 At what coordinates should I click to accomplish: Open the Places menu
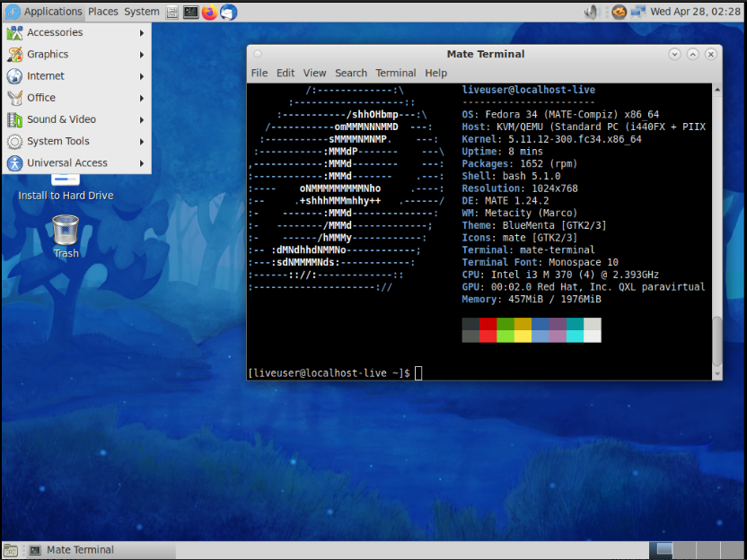[x=103, y=12]
